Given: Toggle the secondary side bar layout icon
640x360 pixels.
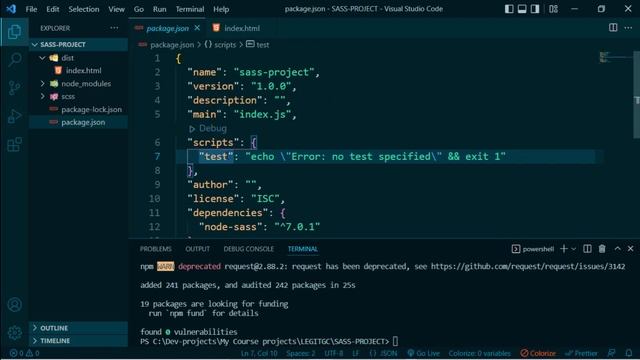Looking at the screenshot, I should [535, 9].
